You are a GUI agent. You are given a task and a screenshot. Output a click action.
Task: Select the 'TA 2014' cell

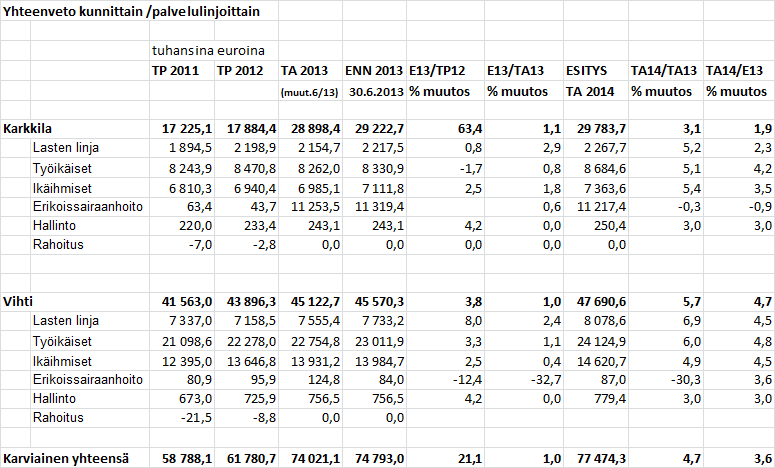tap(590, 91)
